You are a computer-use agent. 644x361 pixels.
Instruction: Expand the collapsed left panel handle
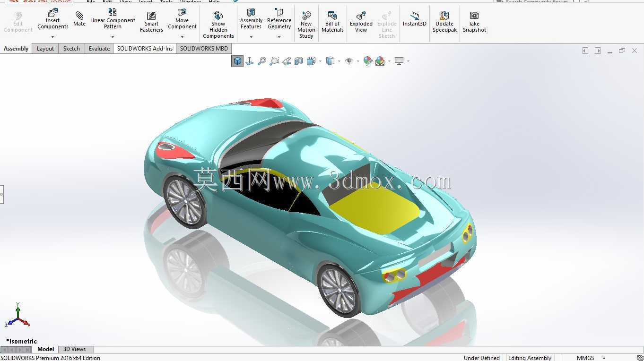(1, 194)
